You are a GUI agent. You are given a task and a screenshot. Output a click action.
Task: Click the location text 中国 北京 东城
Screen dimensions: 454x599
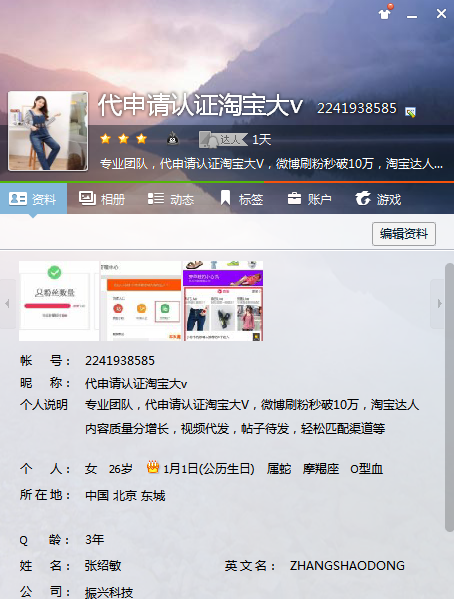tap(125, 495)
